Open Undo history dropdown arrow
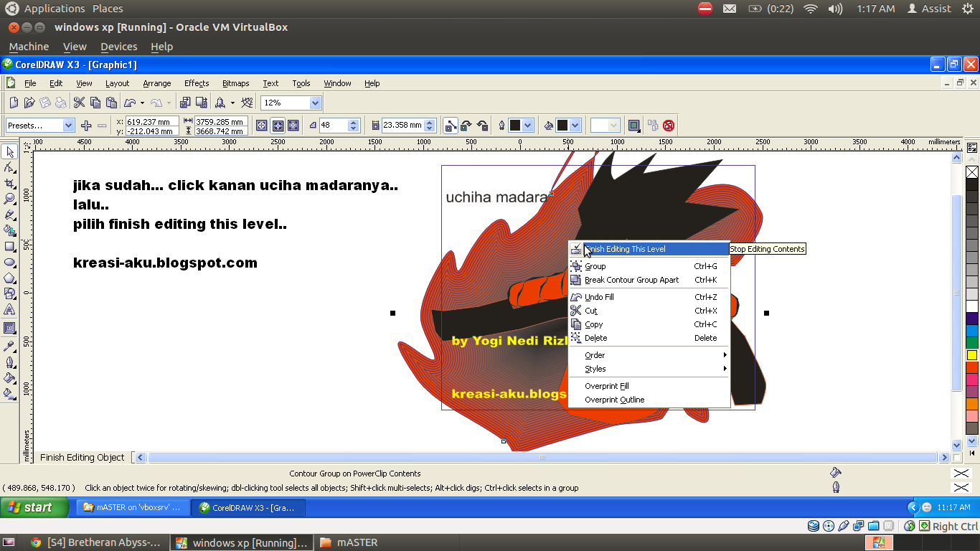980x551 pixels. coord(142,103)
